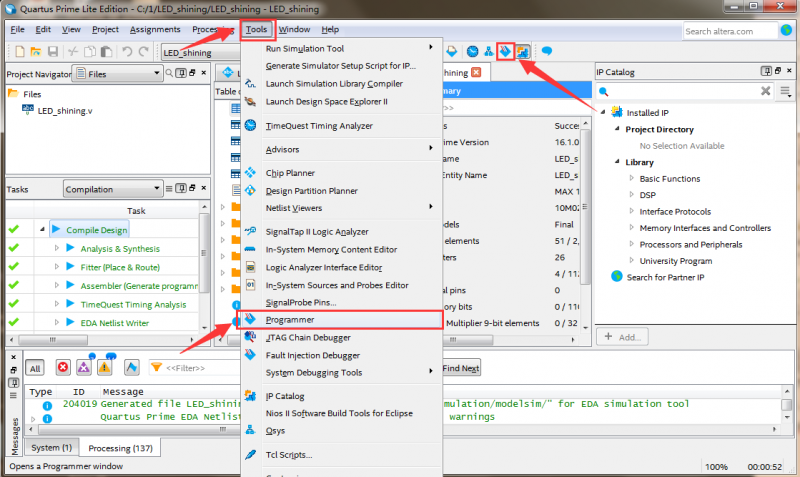
Task: Click the blue speech bubble toolbar icon
Action: [x=547, y=51]
